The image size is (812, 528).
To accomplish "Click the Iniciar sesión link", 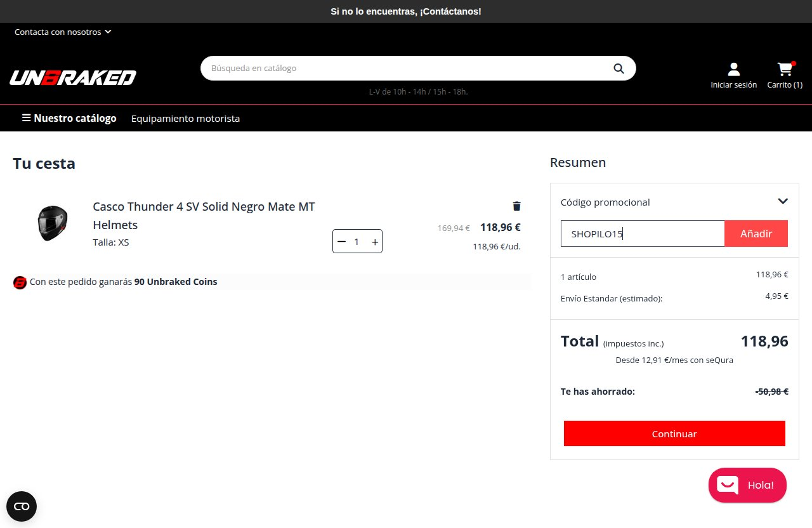I will [x=733, y=85].
